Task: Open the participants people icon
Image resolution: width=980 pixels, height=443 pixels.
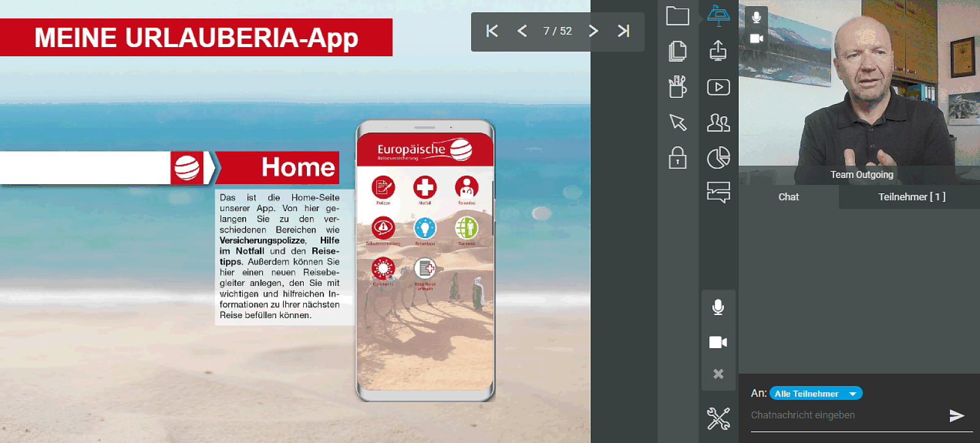Action: 718,122
